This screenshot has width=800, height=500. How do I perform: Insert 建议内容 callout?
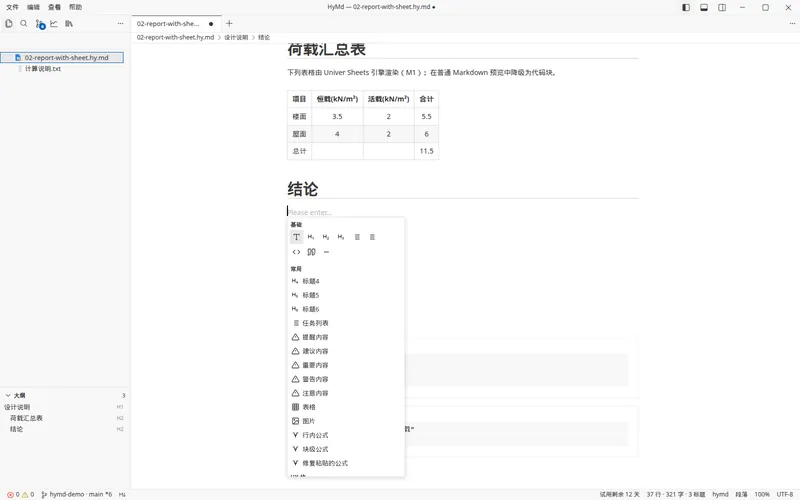click(x=346, y=351)
